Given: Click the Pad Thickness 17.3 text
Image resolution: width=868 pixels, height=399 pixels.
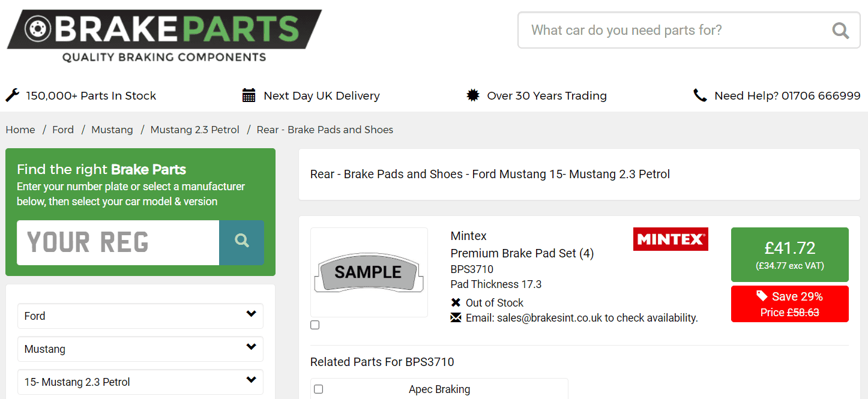Looking at the screenshot, I should tap(496, 284).
